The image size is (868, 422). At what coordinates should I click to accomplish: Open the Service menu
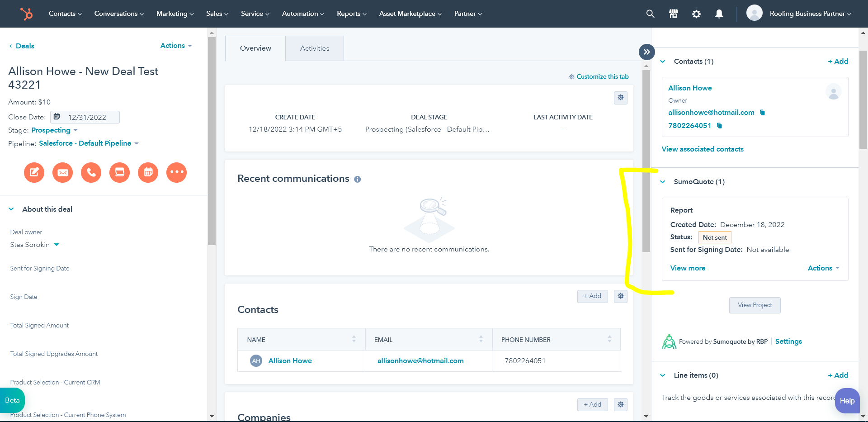pos(255,14)
